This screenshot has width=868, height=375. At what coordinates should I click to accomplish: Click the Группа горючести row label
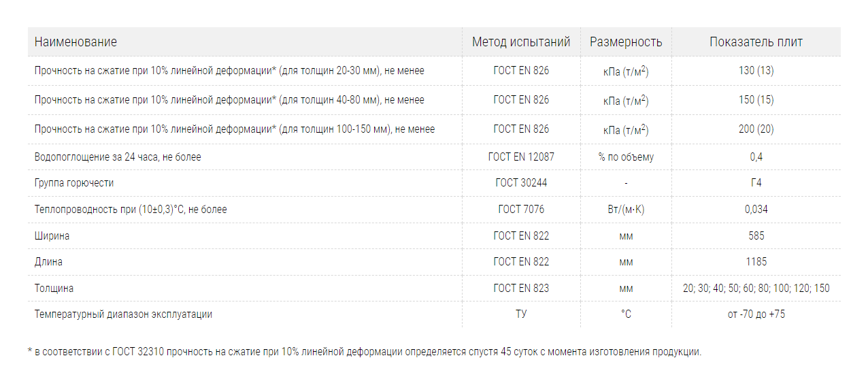click(74, 183)
